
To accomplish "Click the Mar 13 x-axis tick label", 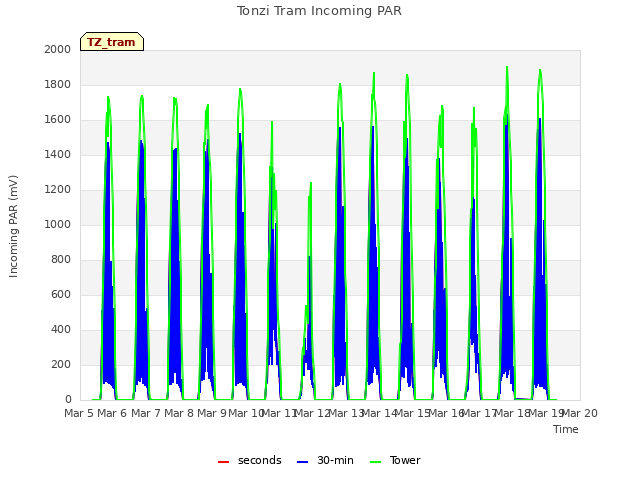I will pyautogui.click(x=346, y=413).
